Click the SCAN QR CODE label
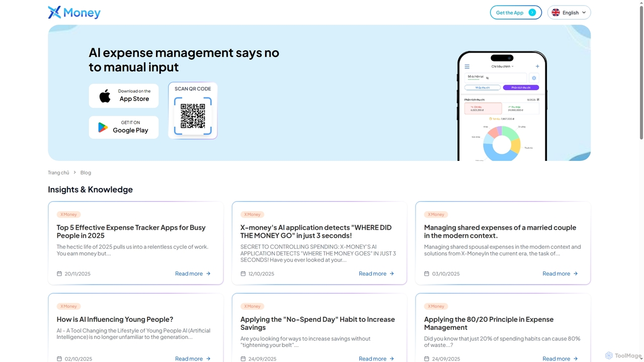Image resolution: width=644 pixels, height=362 pixels. [193, 89]
